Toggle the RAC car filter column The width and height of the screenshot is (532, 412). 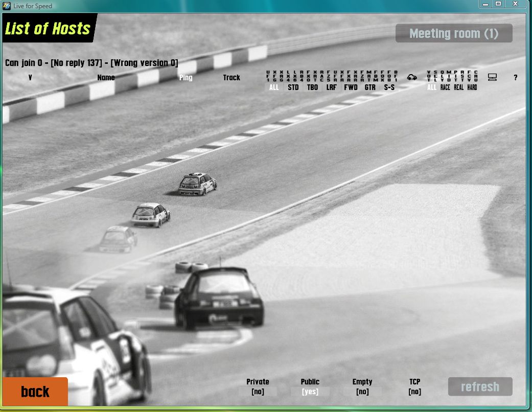coord(321,76)
